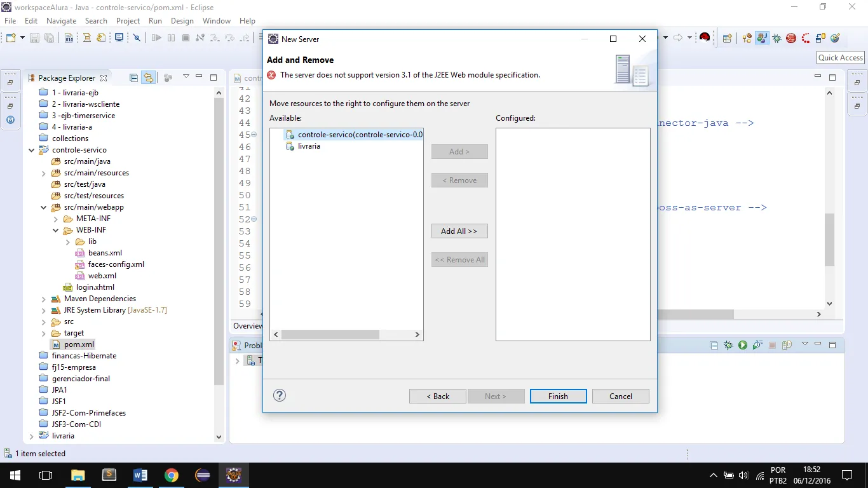Click the Red Hat Central icon

[x=705, y=37]
